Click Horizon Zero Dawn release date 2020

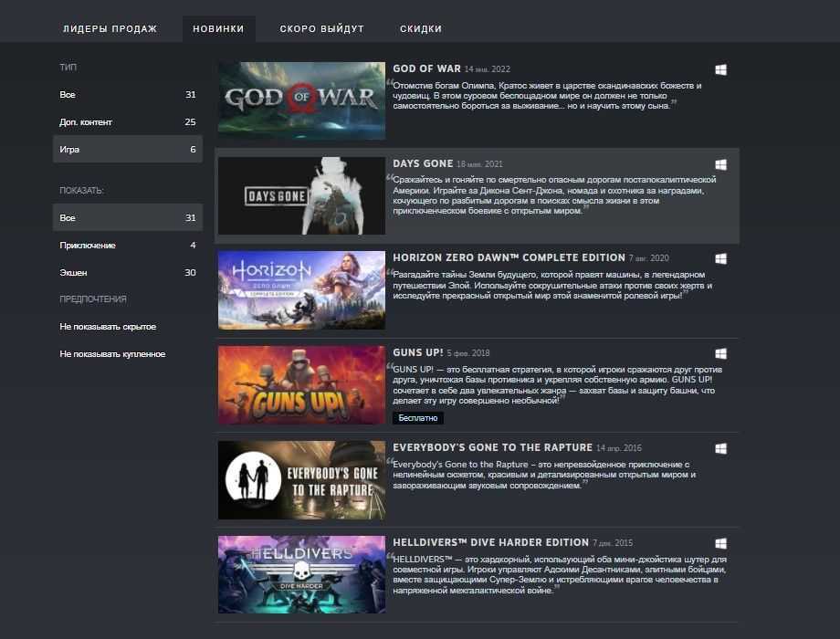[649, 258]
